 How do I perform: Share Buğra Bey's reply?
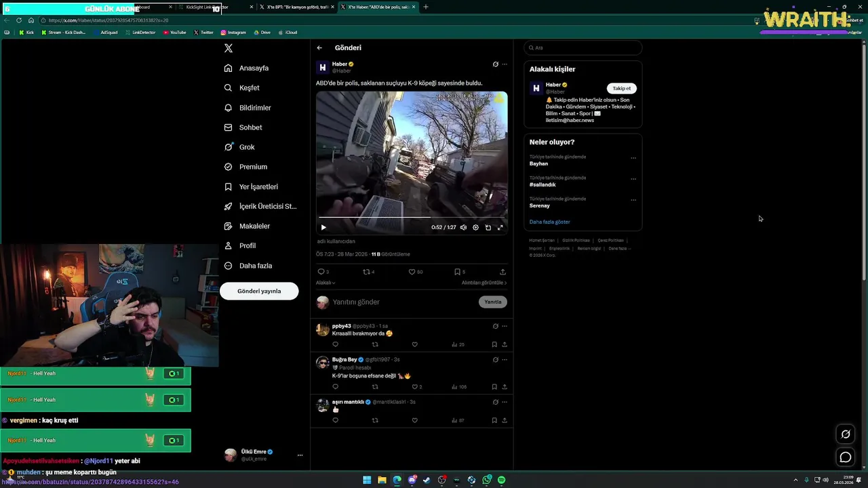pyautogui.click(x=504, y=386)
